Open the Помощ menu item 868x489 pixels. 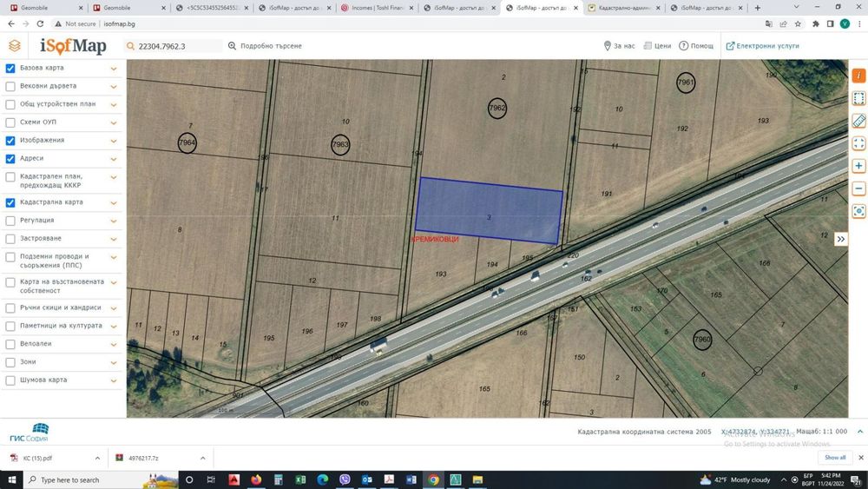click(x=696, y=46)
